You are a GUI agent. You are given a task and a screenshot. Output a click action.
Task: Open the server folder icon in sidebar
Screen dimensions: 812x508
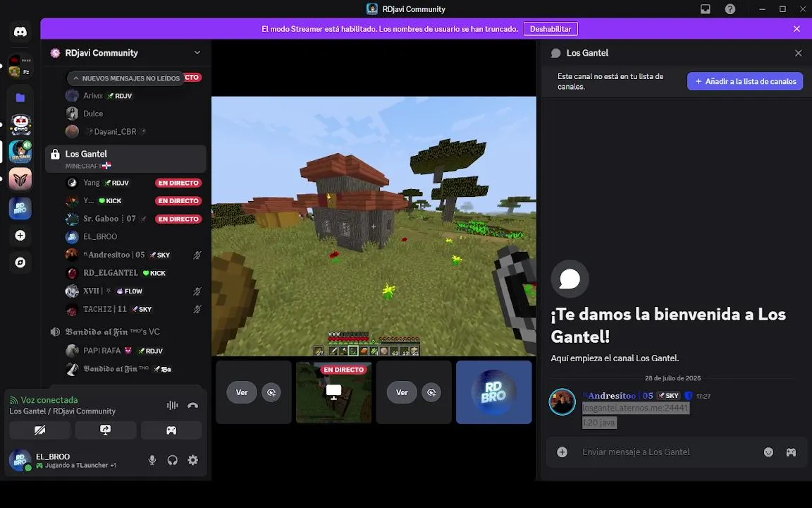click(x=20, y=97)
